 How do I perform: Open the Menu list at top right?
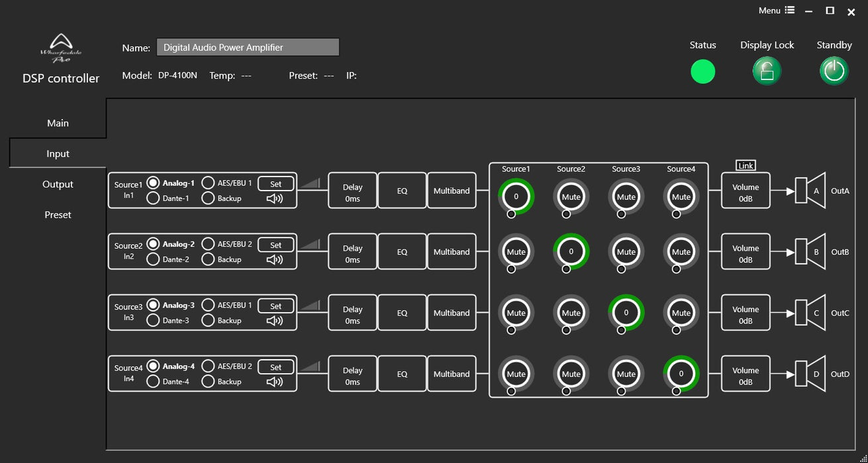coord(776,11)
